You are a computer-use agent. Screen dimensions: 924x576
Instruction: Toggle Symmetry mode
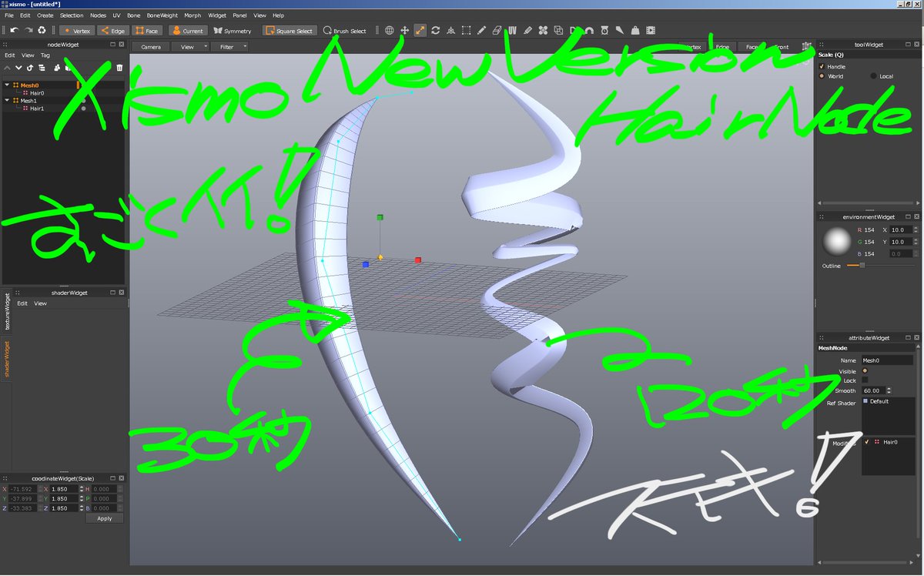coord(233,31)
